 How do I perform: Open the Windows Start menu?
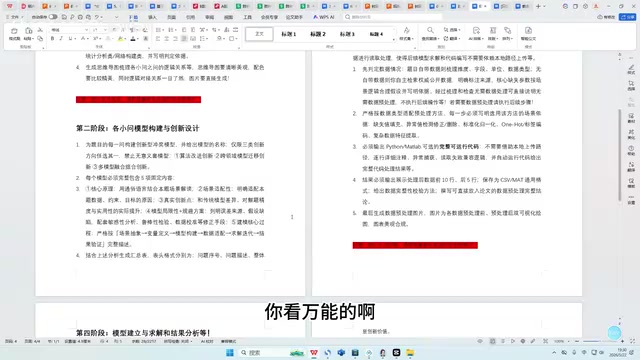click(230, 352)
